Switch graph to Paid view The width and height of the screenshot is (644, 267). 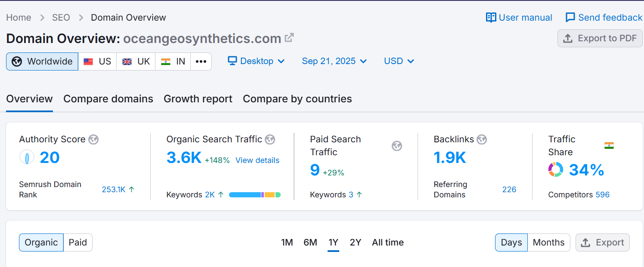(x=78, y=242)
